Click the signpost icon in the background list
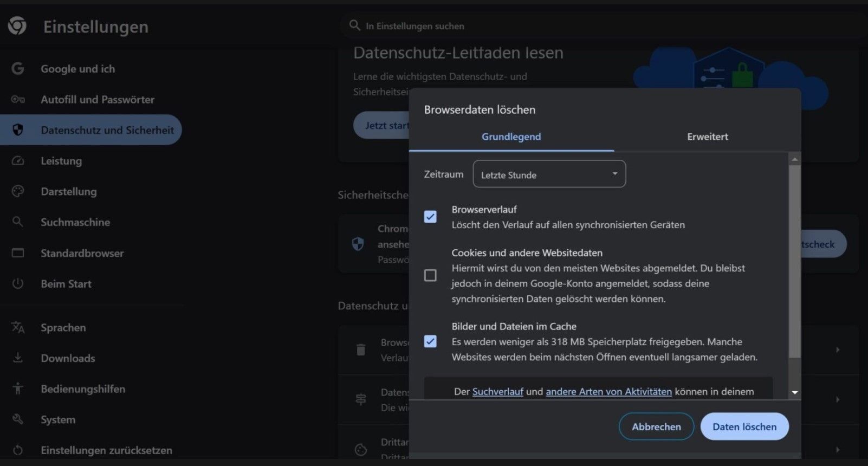 pos(361,399)
